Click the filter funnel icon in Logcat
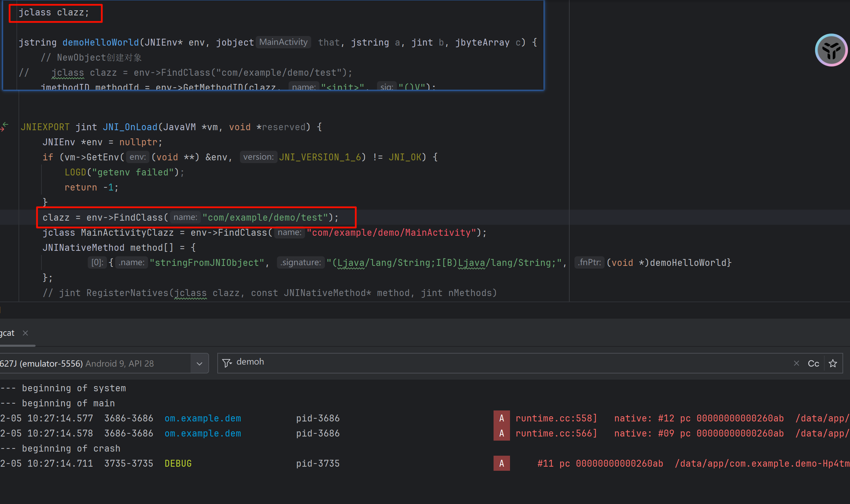 (x=227, y=363)
